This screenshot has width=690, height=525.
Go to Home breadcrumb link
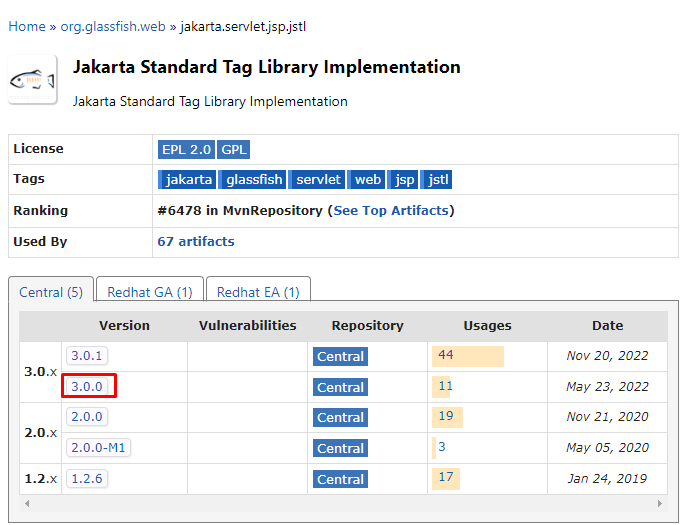click(x=27, y=26)
